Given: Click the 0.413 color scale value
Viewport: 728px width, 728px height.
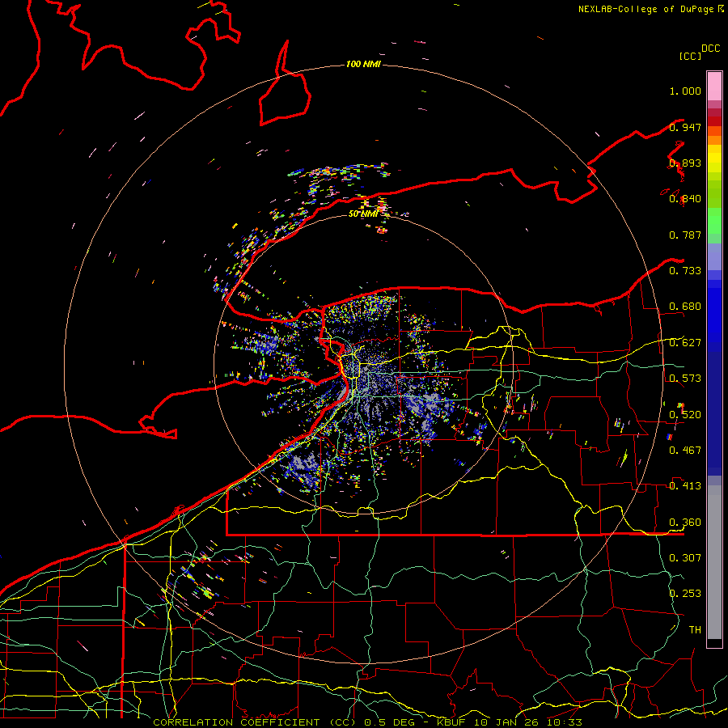Looking at the screenshot, I should (685, 486).
